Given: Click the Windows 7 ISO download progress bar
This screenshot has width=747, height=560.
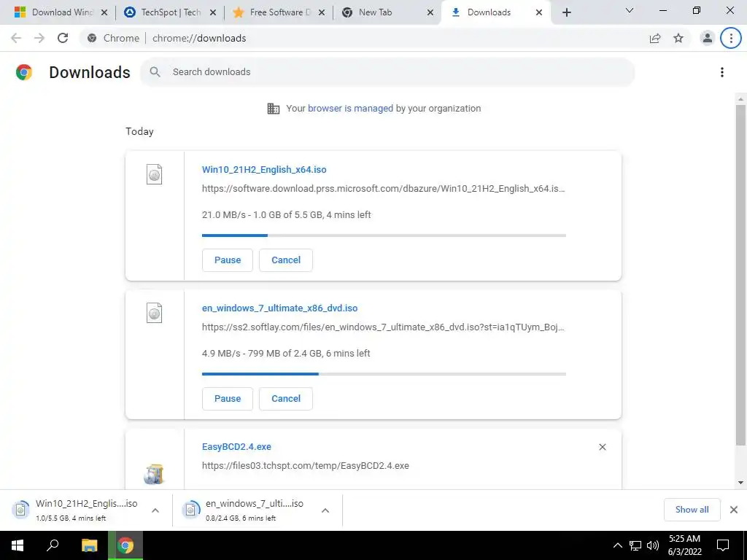Looking at the screenshot, I should (384, 374).
